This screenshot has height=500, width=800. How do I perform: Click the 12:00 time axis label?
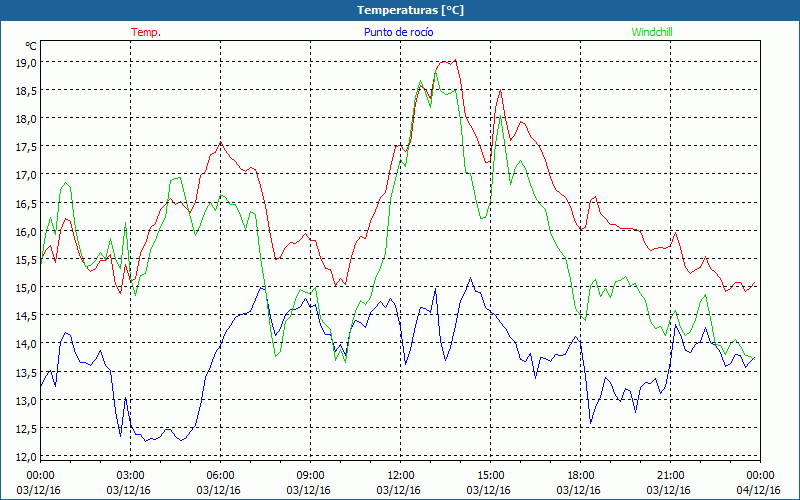click(x=401, y=476)
